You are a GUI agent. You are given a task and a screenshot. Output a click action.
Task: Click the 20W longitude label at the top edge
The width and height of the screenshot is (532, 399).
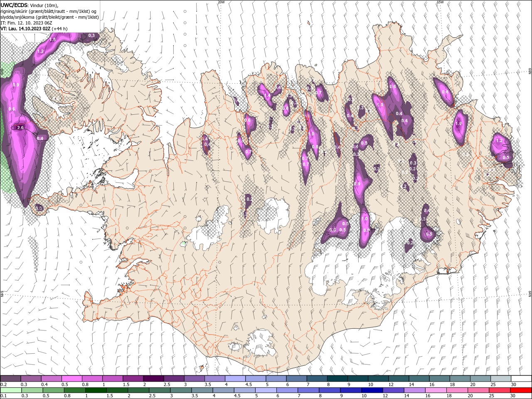click(x=221, y=2)
